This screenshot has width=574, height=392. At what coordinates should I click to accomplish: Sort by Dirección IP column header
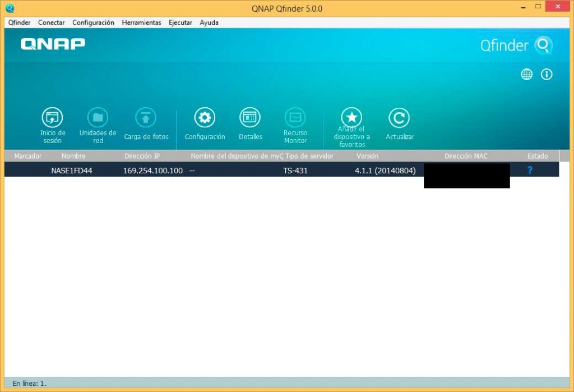[x=142, y=156]
